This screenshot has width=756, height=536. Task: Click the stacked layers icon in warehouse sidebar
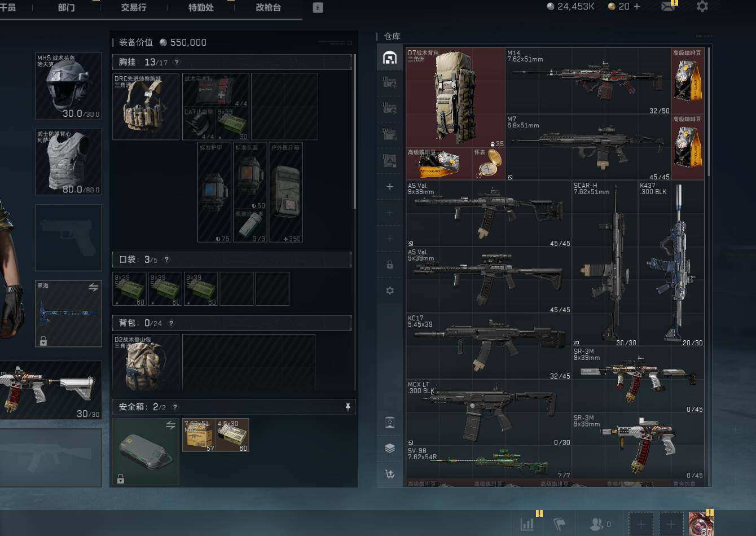(389, 448)
